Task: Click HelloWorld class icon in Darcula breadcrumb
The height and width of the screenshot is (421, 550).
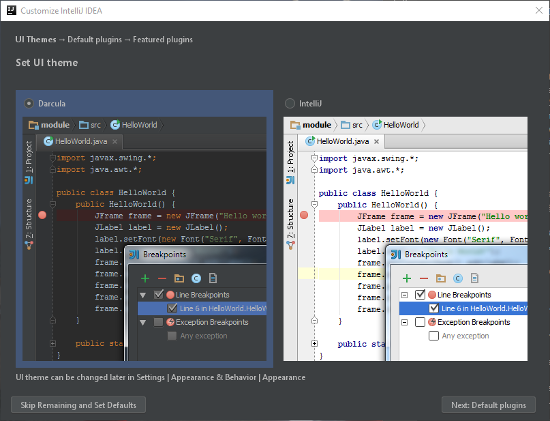Action: (x=115, y=125)
